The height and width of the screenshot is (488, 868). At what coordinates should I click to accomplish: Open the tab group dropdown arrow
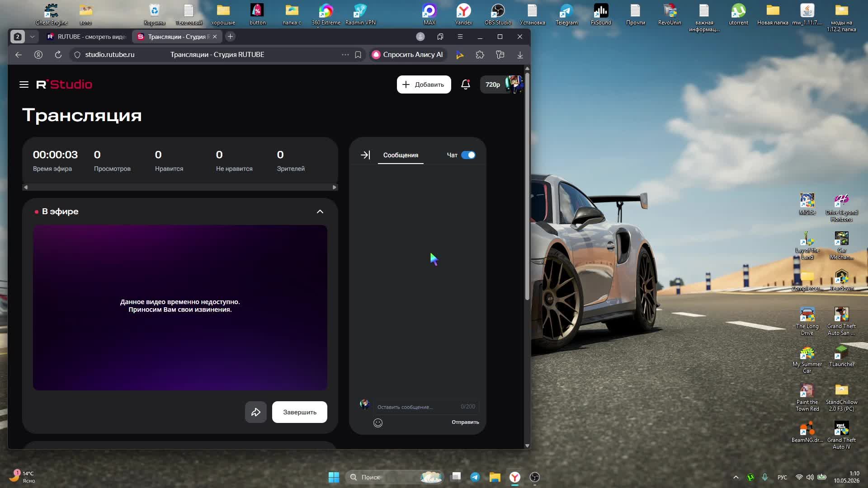(32, 37)
